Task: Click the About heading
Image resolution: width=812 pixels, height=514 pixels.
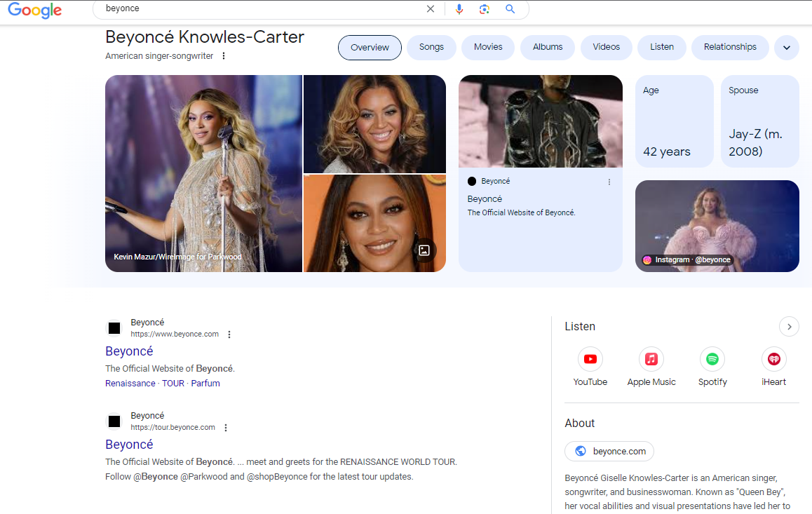Action: tap(579, 424)
